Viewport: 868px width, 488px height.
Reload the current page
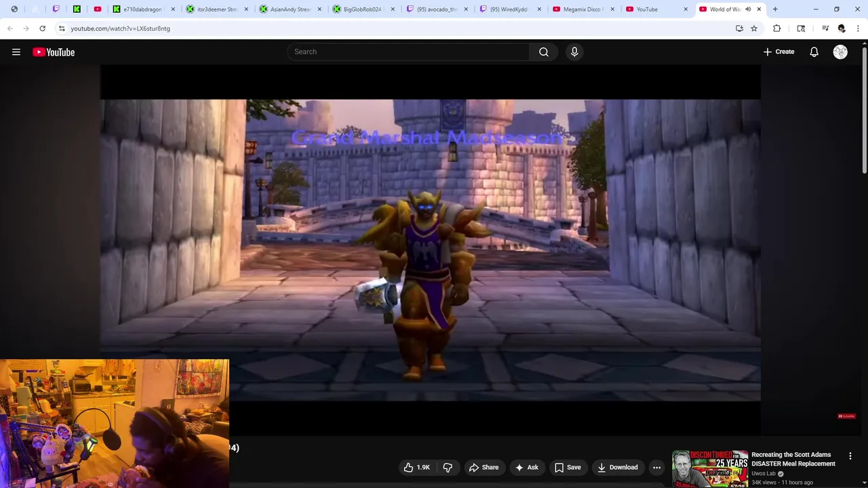pos(42,28)
